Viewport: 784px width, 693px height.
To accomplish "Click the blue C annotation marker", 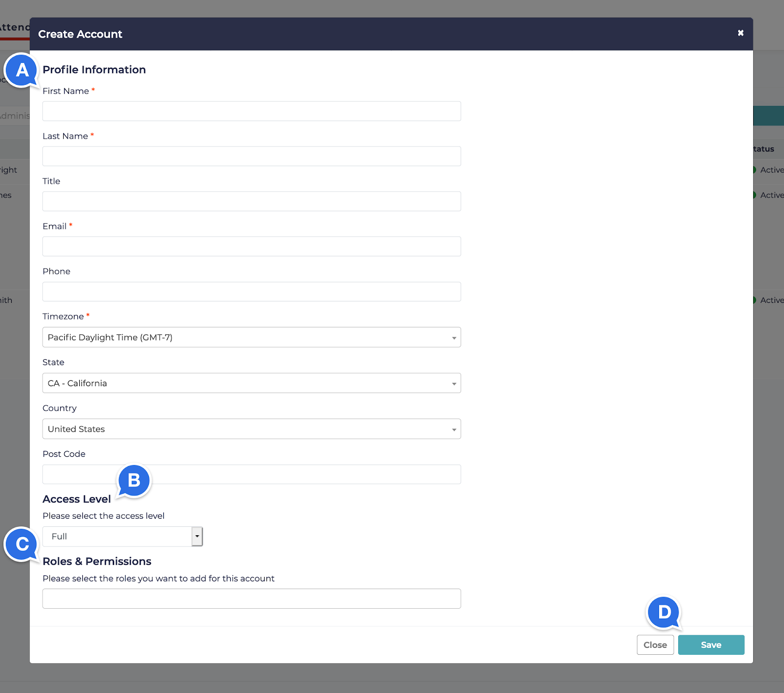I will coord(22,544).
